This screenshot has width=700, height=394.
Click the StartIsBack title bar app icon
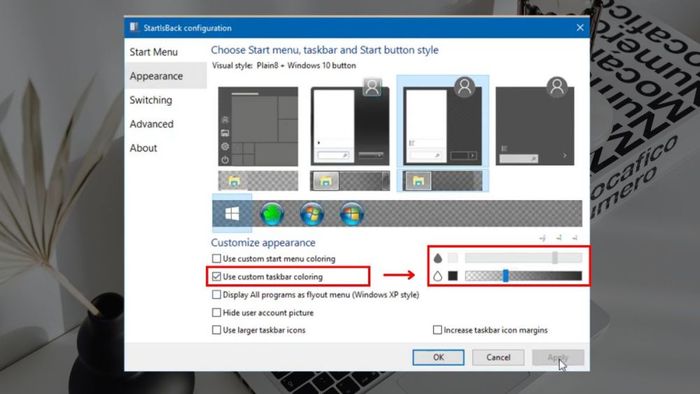click(134, 27)
